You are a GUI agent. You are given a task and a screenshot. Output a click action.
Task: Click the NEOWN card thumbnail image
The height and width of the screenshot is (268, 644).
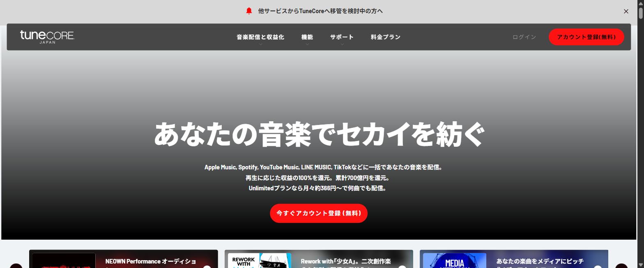64,261
